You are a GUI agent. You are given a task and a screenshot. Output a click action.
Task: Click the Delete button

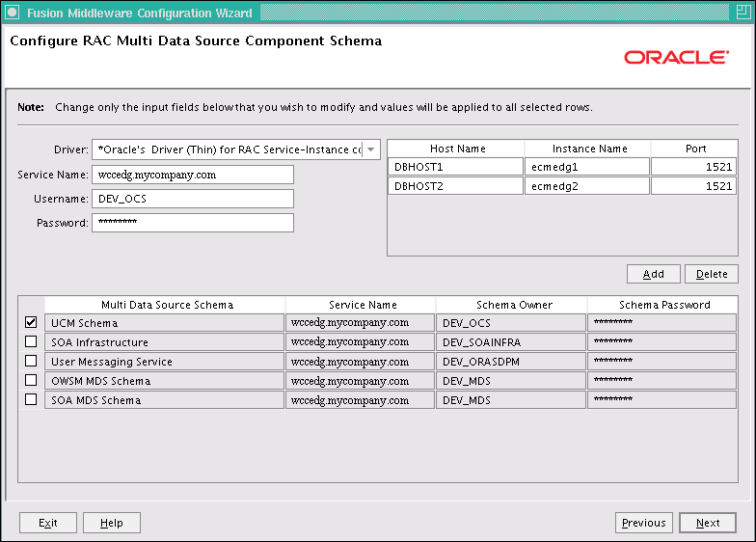[712, 274]
